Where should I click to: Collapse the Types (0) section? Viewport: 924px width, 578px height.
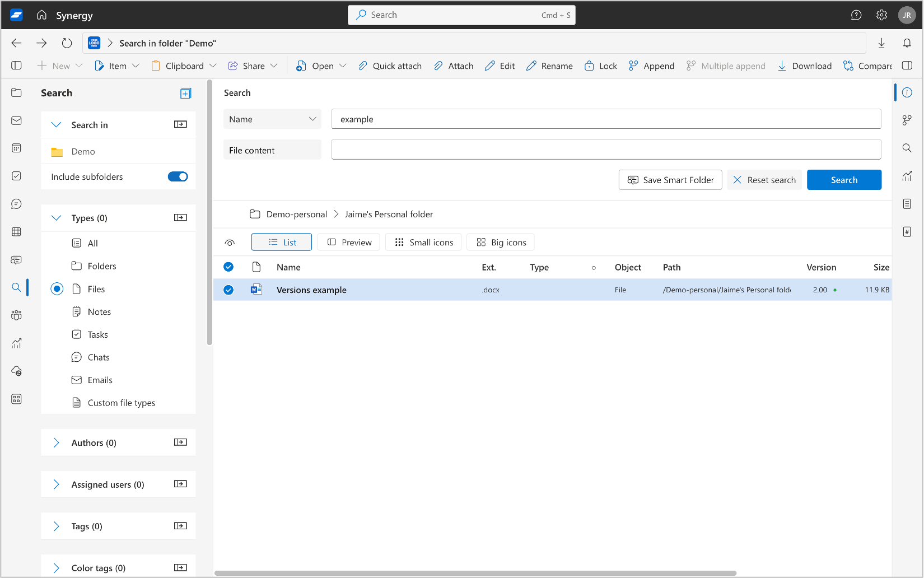(x=56, y=218)
